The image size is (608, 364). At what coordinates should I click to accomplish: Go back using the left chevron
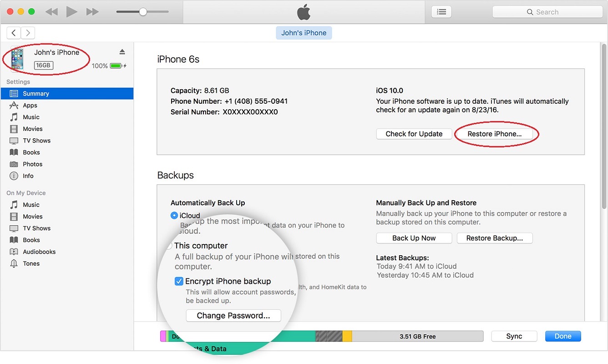point(14,33)
